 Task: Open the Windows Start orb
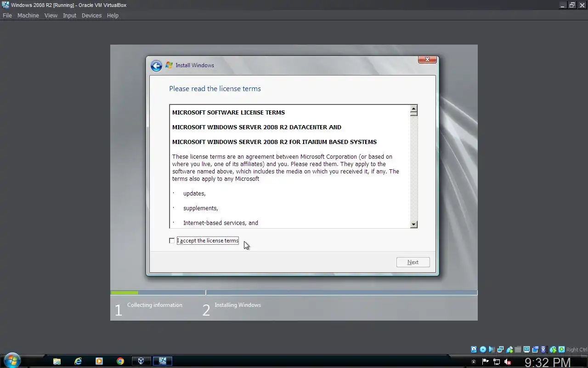click(11, 360)
